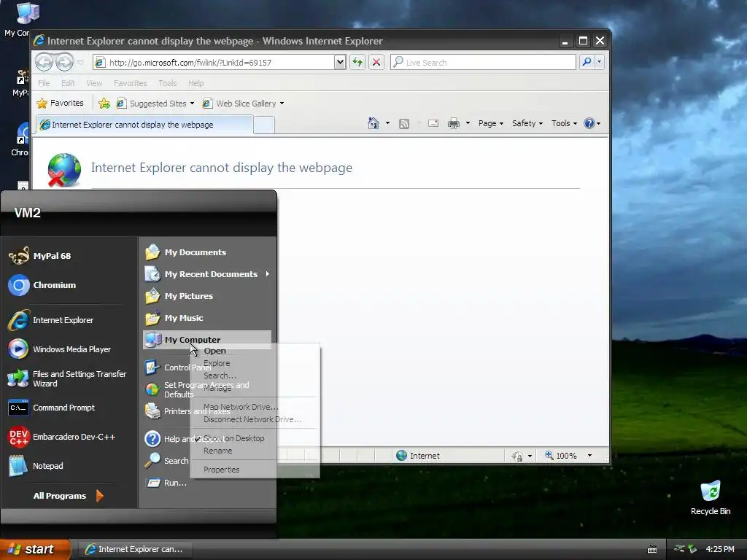Select the current IE page tab
Screen dimensions: 747x560
(144, 125)
